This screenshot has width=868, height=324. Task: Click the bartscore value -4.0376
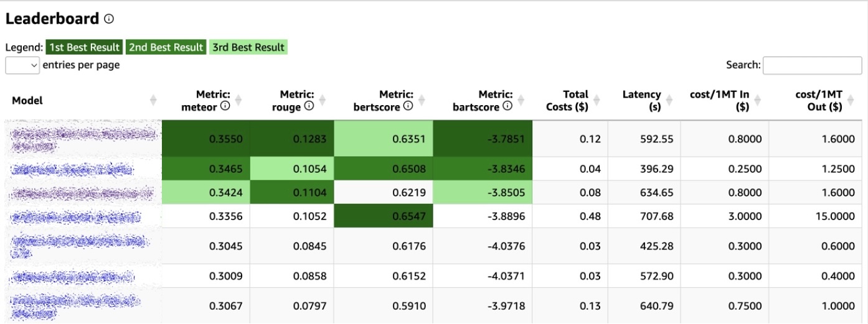pos(506,246)
